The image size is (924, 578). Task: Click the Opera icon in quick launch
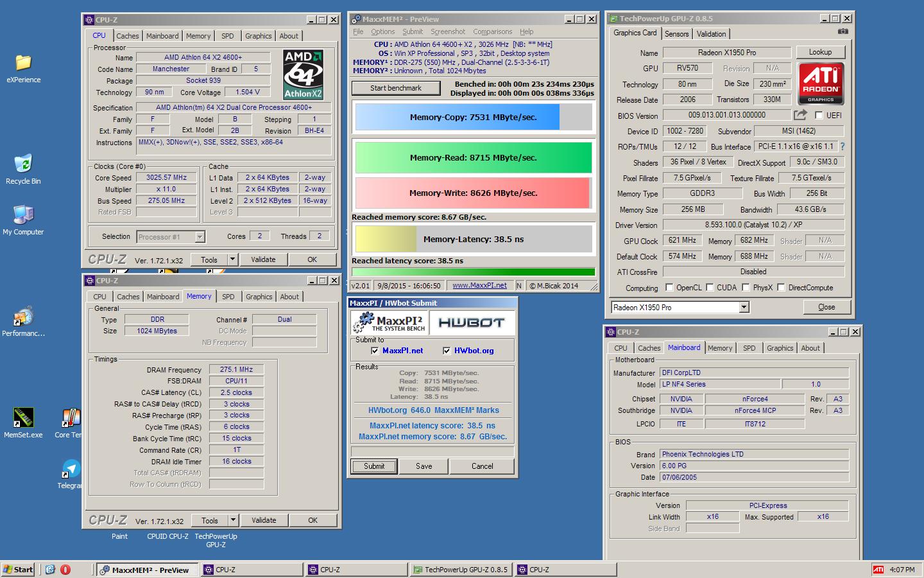65,570
